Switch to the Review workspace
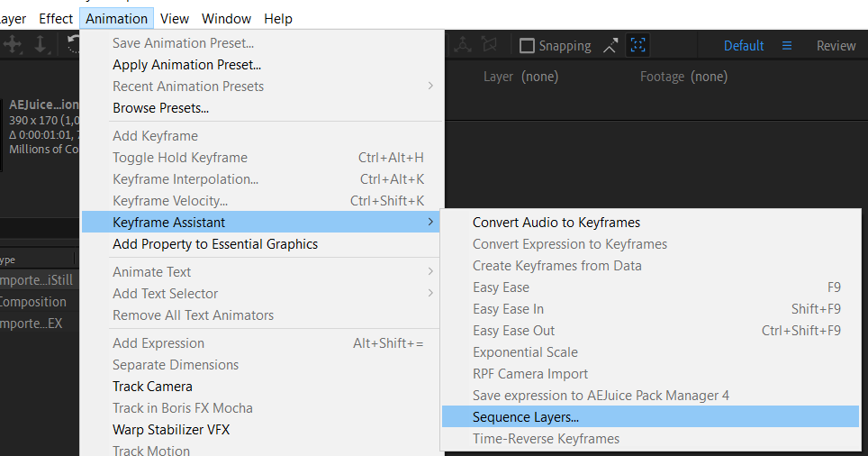The height and width of the screenshot is (456, 868). pyautogui.click(x=836, y=46)
